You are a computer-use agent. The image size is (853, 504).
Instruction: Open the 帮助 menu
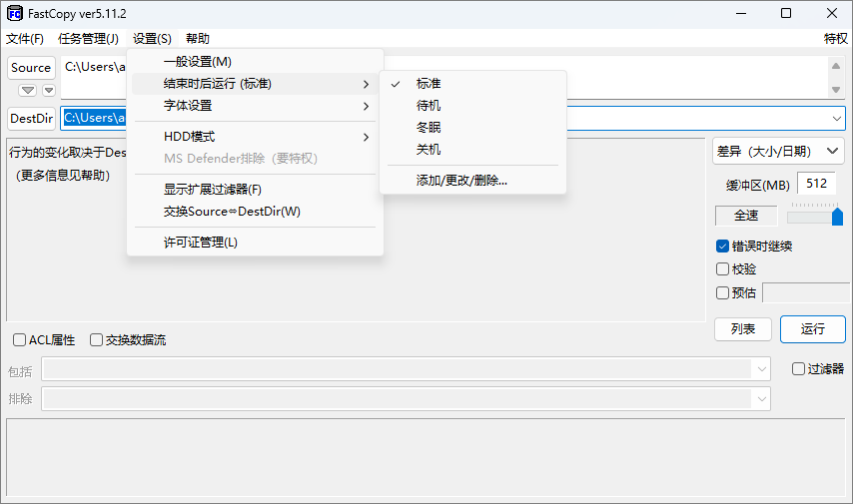pyautogui.click(x=198, y=39)
